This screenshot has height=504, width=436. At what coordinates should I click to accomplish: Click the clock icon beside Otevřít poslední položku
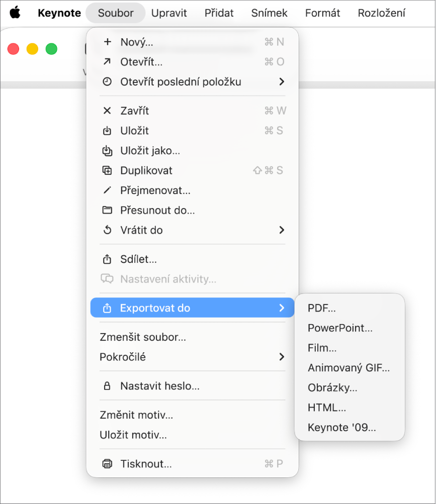(x=107, y=81)
